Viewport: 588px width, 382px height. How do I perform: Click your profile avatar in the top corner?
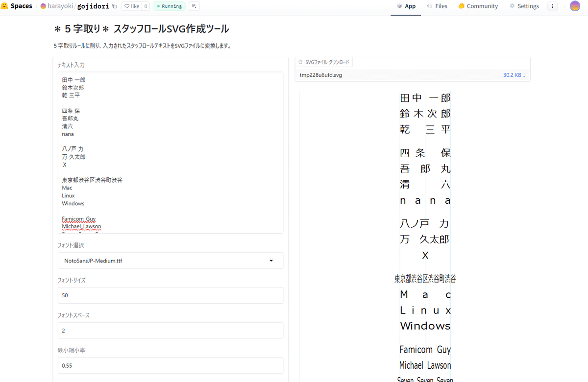tap(575, 6)
